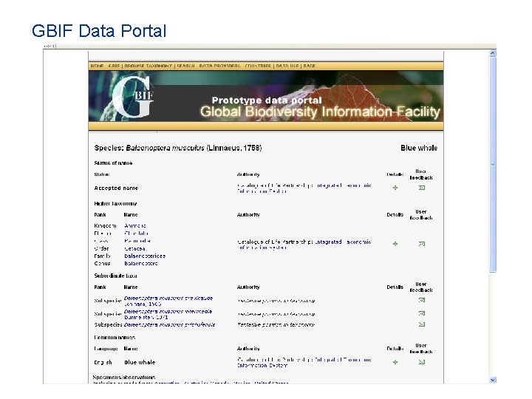Viewport: 532px width, 399px height.
Task: Click the page scrollbar up arrow
Action: coord(493,53)
